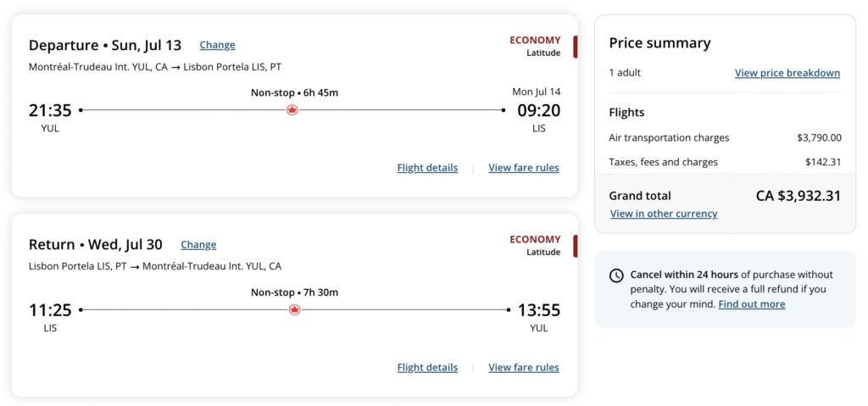
Task: Click the 21:35 YUL departure time
Action: (x=50, y=110)
